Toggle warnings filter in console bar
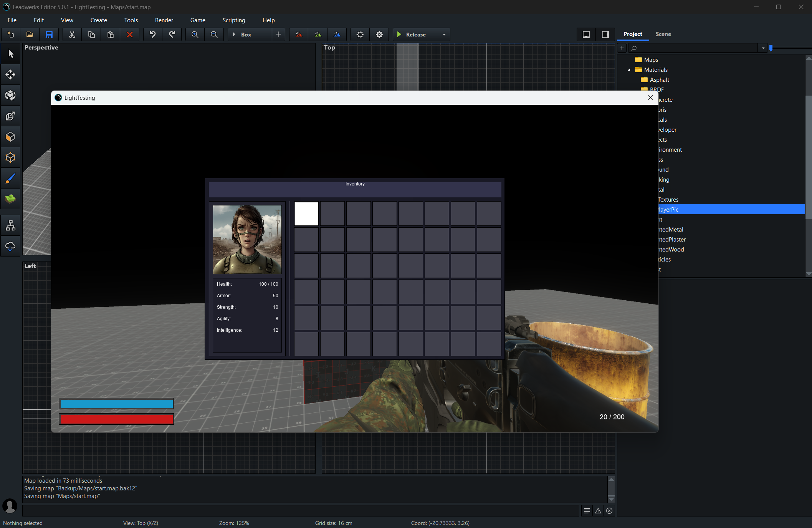This screenshot has height=528, width=812. (598, 511)
